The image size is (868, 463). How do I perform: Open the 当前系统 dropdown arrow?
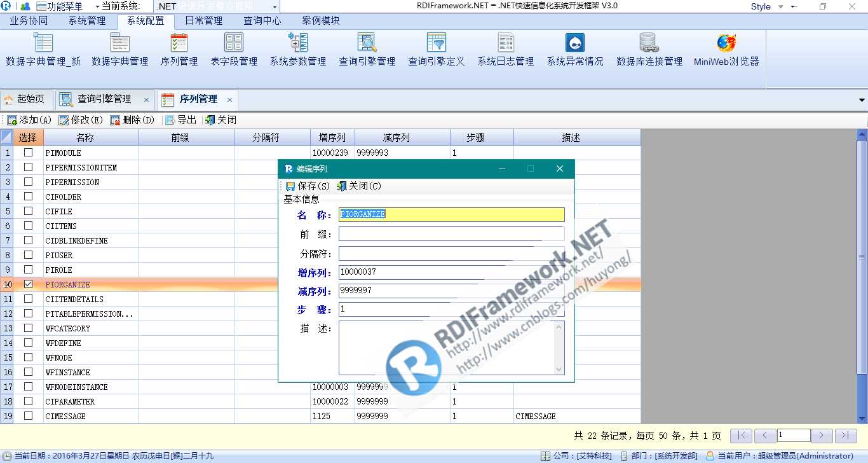click(274, 6)
